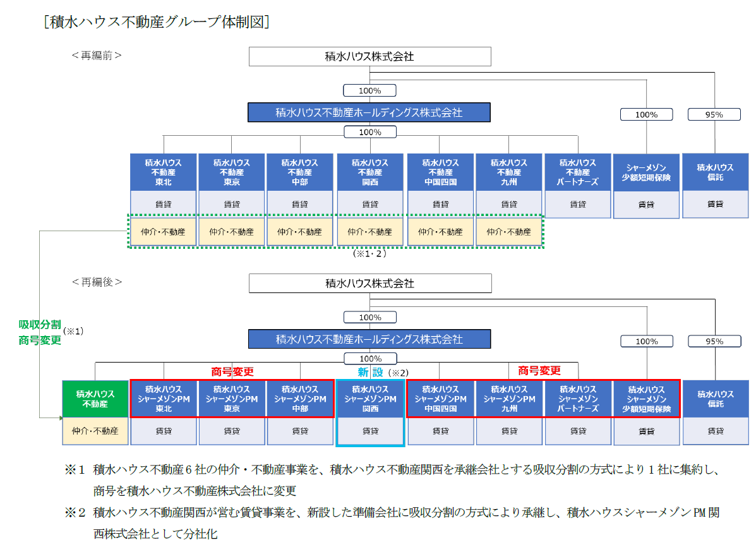This screenshot has height=547, width=756.
Task: Select 賃貸 cell under シャーメゾンPM 東北
Action: point(164,431)
